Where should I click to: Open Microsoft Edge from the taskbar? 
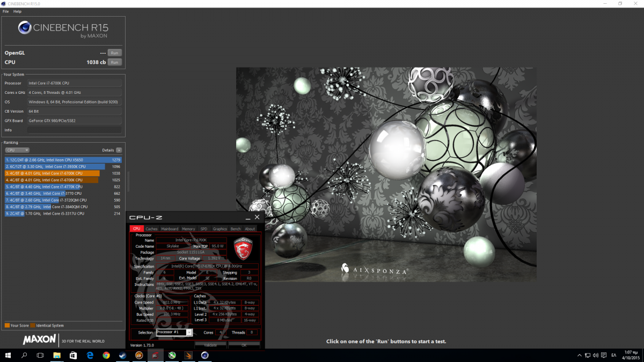[x=90, y=355]
